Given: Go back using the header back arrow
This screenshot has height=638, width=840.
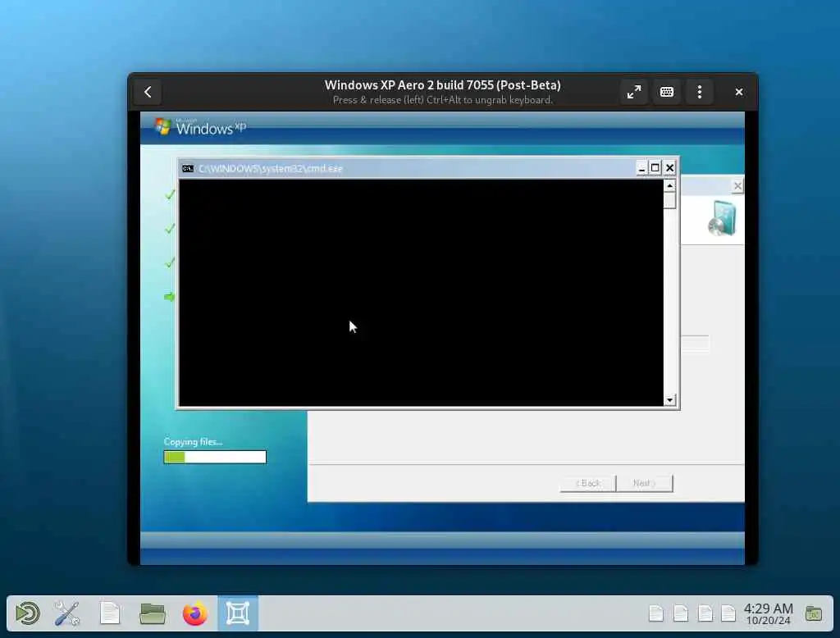Looking at the screenshot, I should point(148,92).
